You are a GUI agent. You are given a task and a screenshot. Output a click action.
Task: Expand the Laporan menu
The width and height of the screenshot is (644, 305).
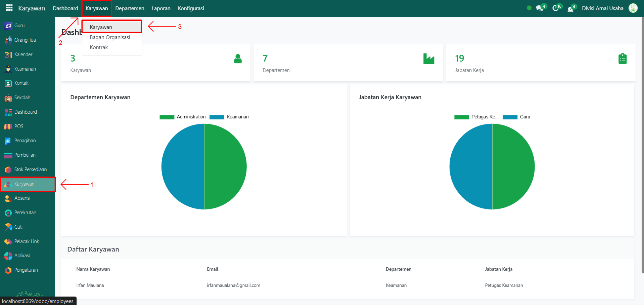[161, 8]
